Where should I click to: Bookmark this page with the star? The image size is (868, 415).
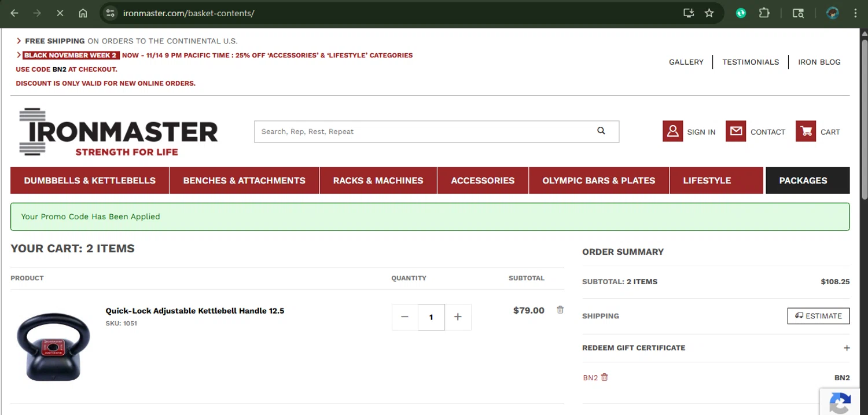click(709, 13)
